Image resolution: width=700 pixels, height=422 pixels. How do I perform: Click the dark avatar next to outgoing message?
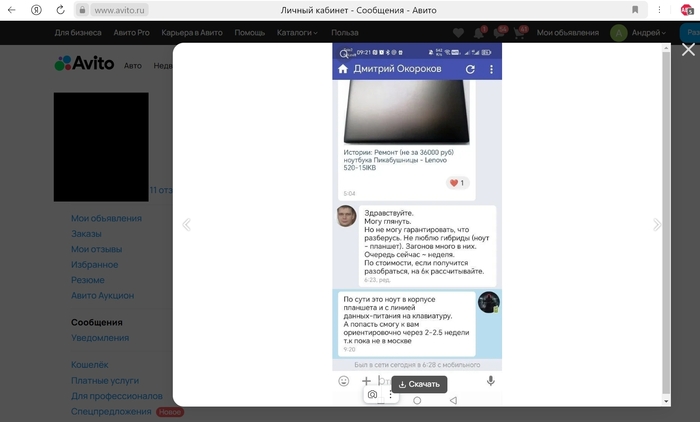pos(489,302)
